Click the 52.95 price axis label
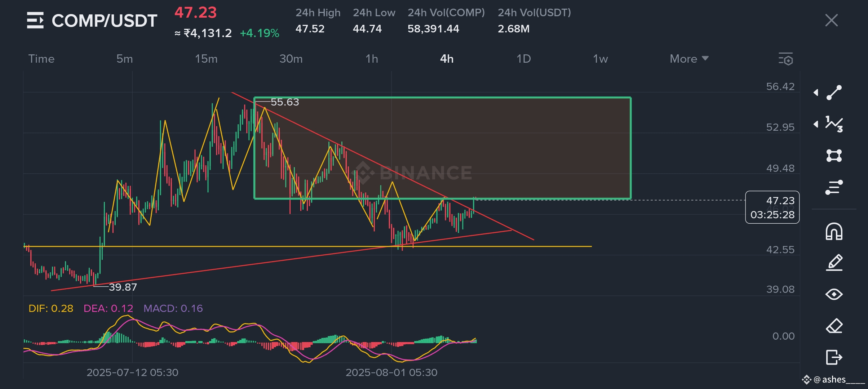 point(780,127)
